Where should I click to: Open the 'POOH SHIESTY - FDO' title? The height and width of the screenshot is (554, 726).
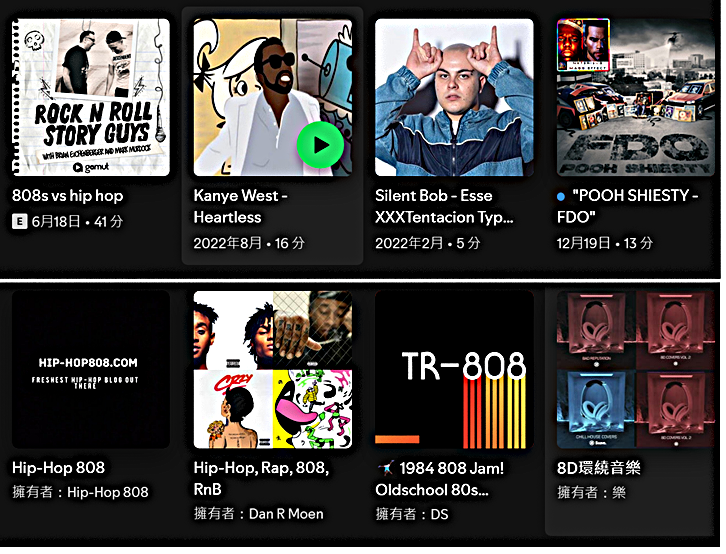(x=628, y=206)
